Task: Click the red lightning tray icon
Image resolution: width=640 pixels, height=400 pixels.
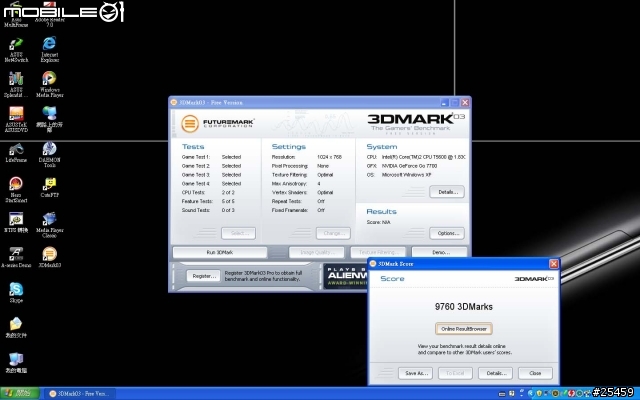Action: pos(571,393)
